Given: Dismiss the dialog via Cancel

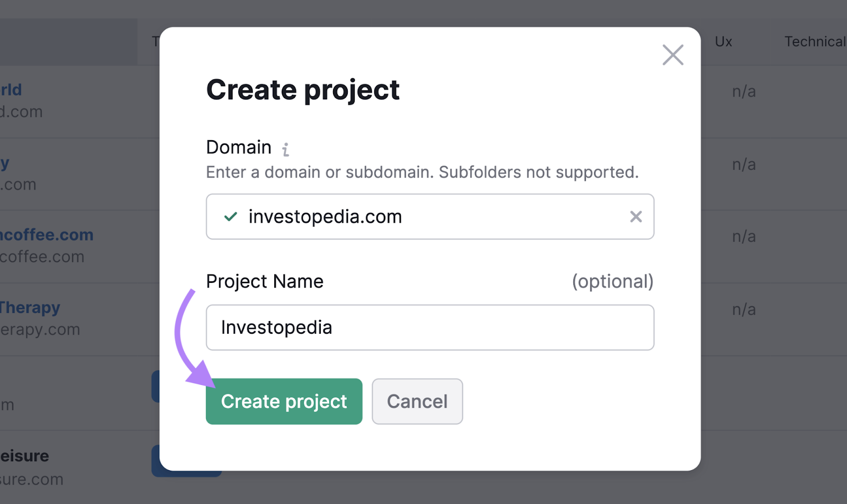Looking at the screenshot, I should pyautogui.click(x=417, y=401).
